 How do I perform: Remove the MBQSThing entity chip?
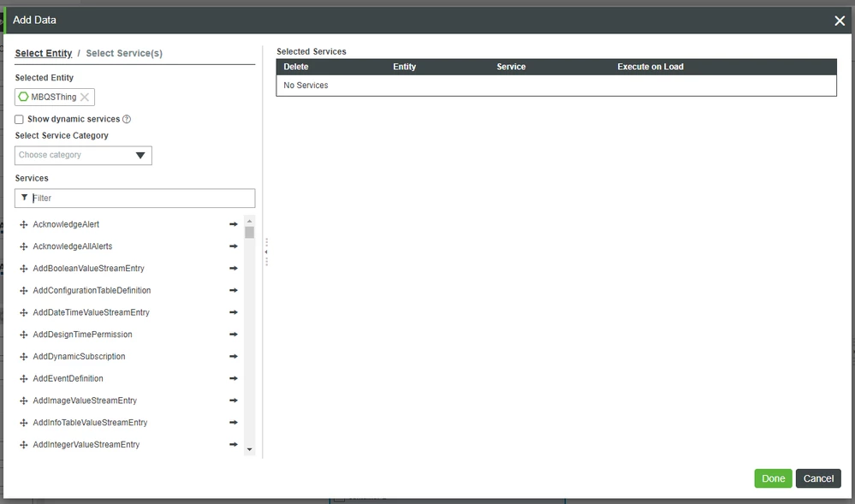click(84, 97)
